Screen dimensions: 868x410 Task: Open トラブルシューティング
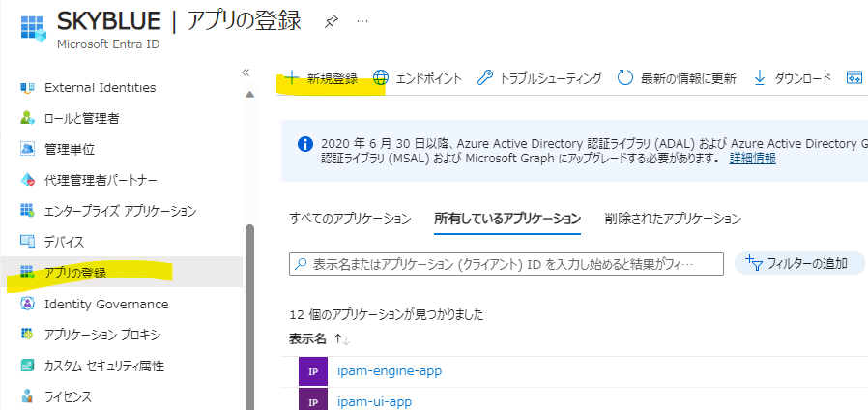click(551, 78)
